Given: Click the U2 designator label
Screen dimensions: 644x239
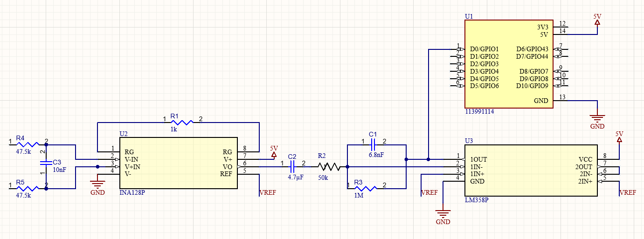Looking at the screenshot, I should coord(124,134).
